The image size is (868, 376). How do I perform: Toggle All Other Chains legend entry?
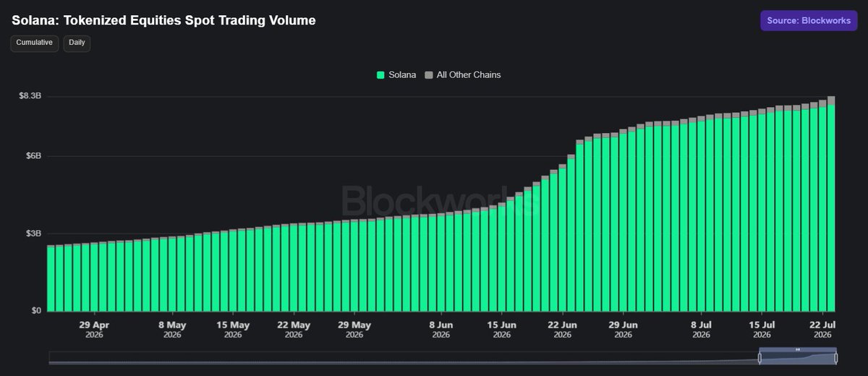pyautogui.click(x=463, y=74)
